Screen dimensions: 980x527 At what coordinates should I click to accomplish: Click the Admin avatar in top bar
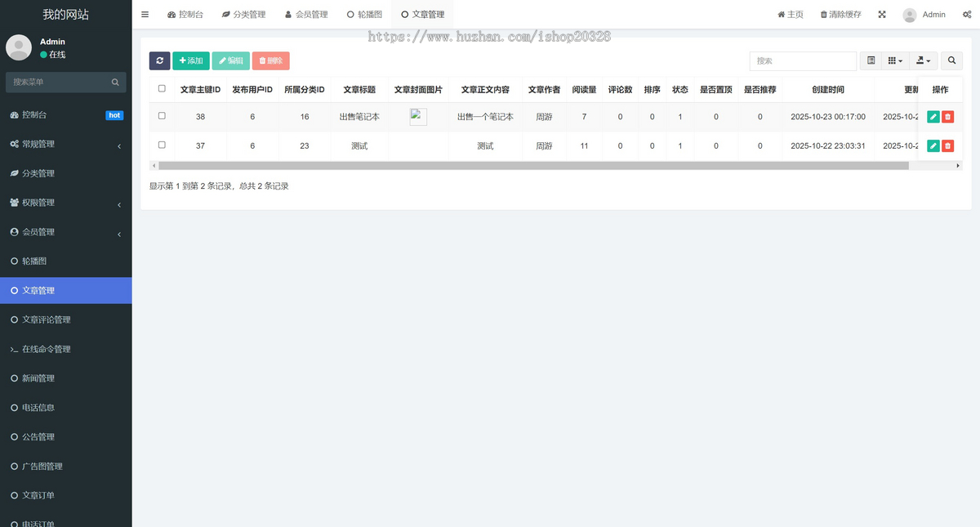(910, 15)
